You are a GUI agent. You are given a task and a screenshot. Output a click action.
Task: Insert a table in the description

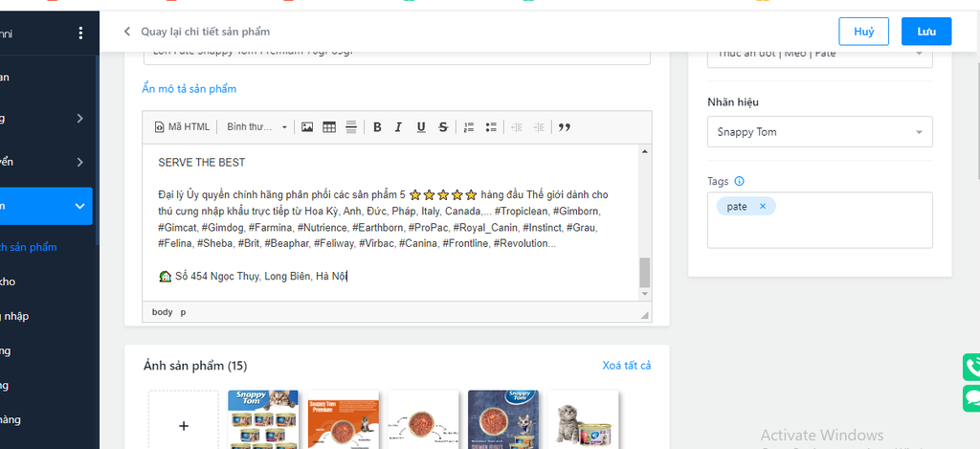tap(329, 127)
